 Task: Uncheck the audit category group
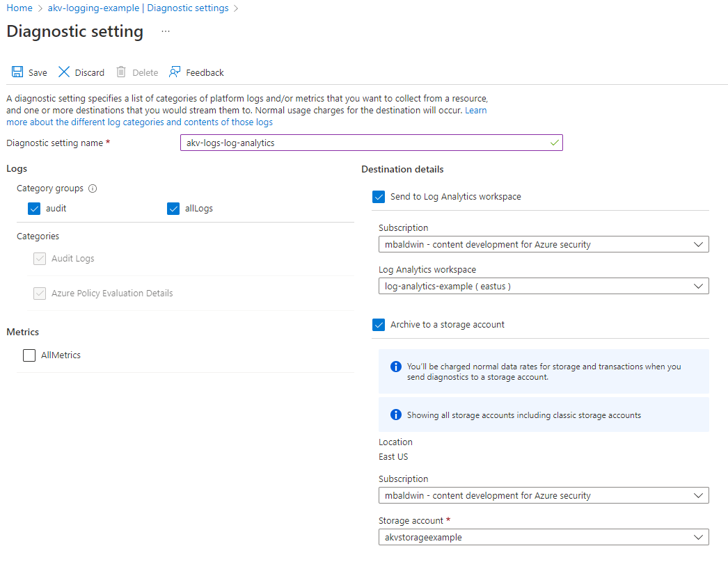(x=34, y=209)
